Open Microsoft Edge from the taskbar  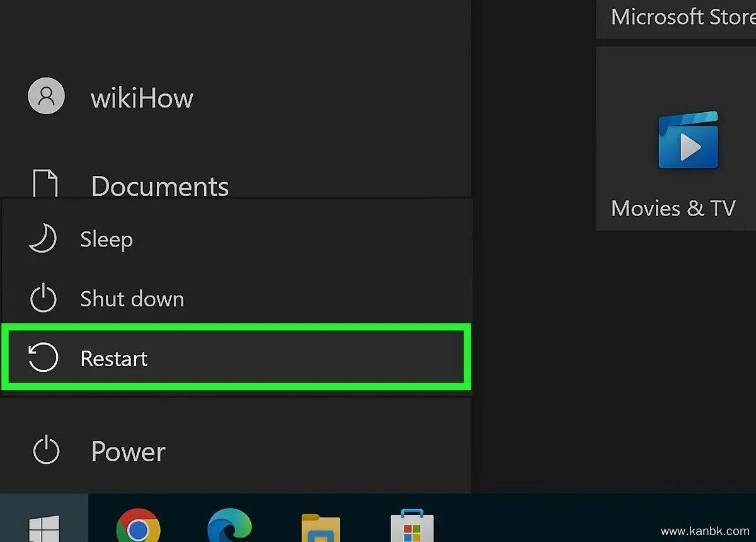point(229,527)
